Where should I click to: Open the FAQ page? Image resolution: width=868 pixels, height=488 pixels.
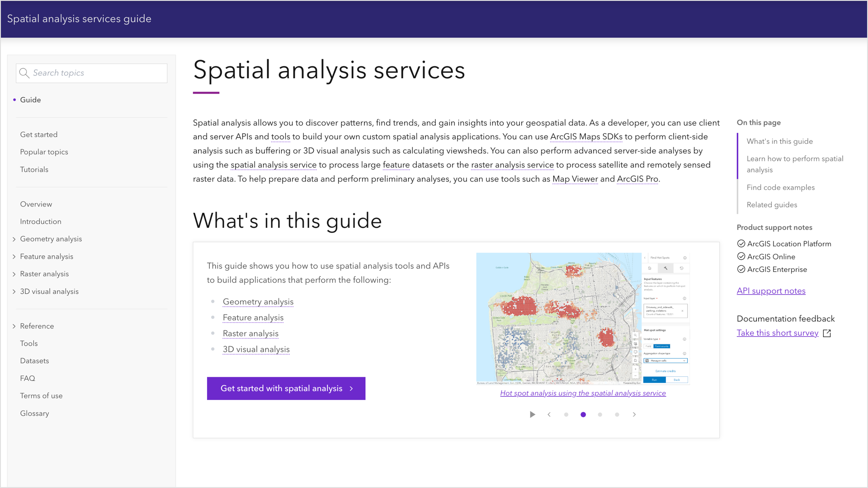pyautogui.click(x=27, y=378)
